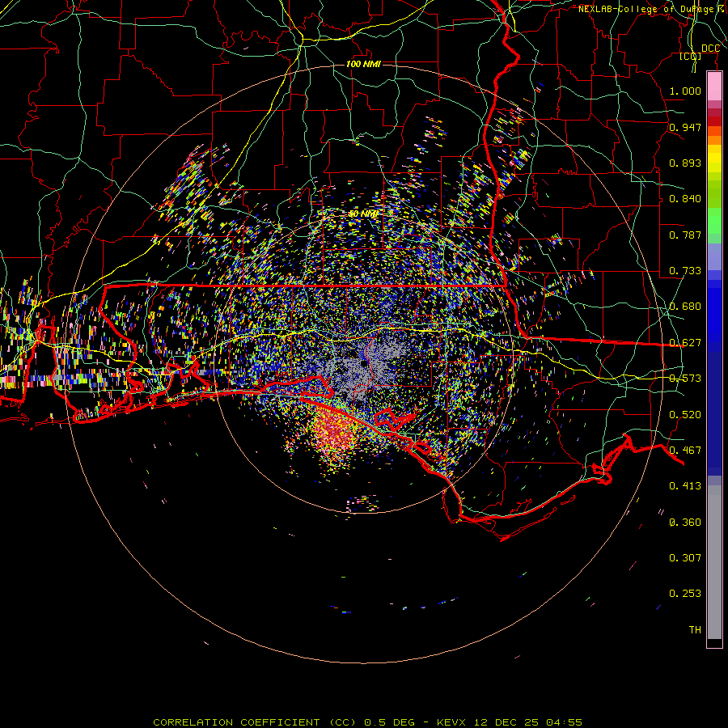Click the 0.787 scale value
728x728 pixels.
685,235
